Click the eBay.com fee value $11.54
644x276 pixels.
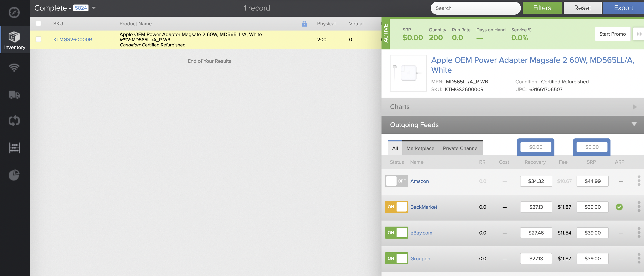(x=564, y=233)
